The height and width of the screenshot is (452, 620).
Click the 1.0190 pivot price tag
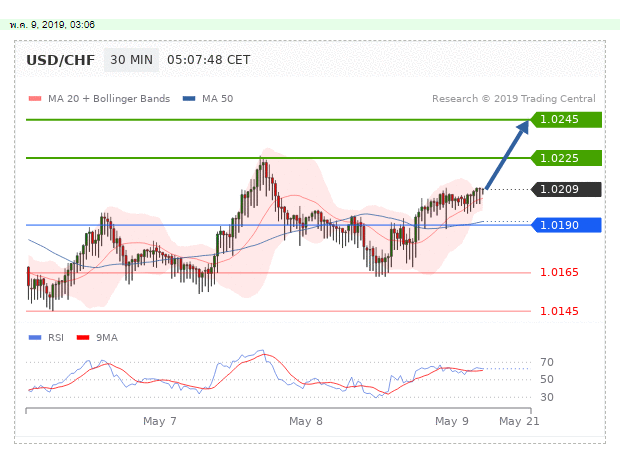point(566,225)
